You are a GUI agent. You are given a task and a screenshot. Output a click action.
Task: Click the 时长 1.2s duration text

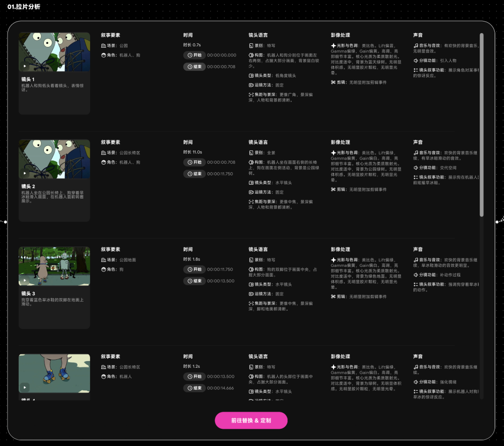(x=192, y=366)
